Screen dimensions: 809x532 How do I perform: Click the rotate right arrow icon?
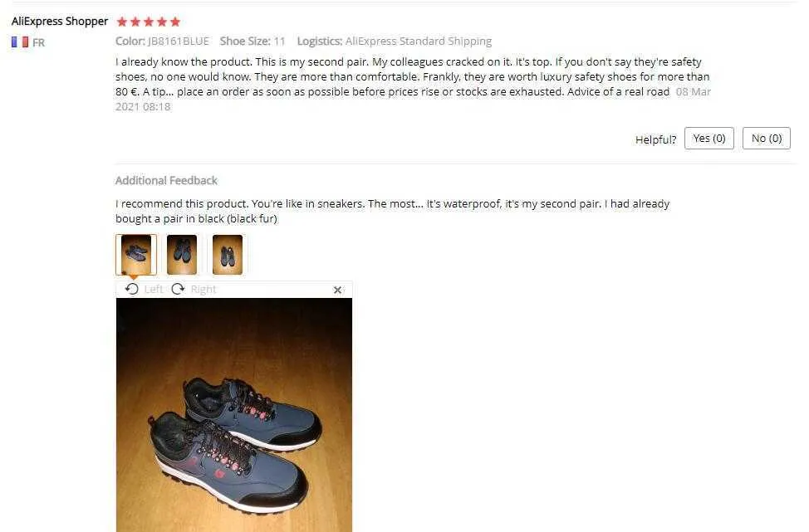(x=178, y=289)
